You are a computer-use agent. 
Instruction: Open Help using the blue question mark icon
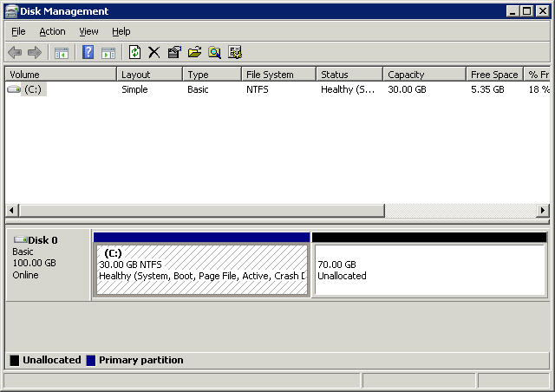tap(88, 53)
